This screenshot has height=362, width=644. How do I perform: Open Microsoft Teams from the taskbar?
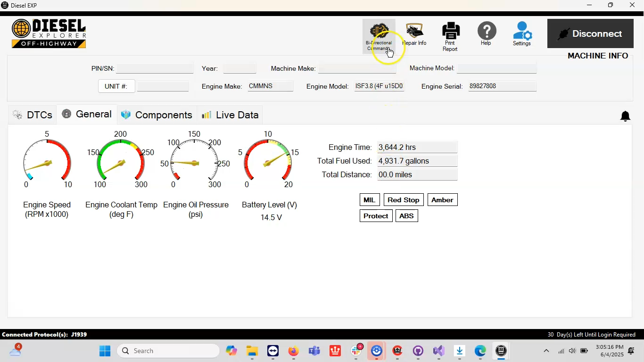(x=314, y=351)
